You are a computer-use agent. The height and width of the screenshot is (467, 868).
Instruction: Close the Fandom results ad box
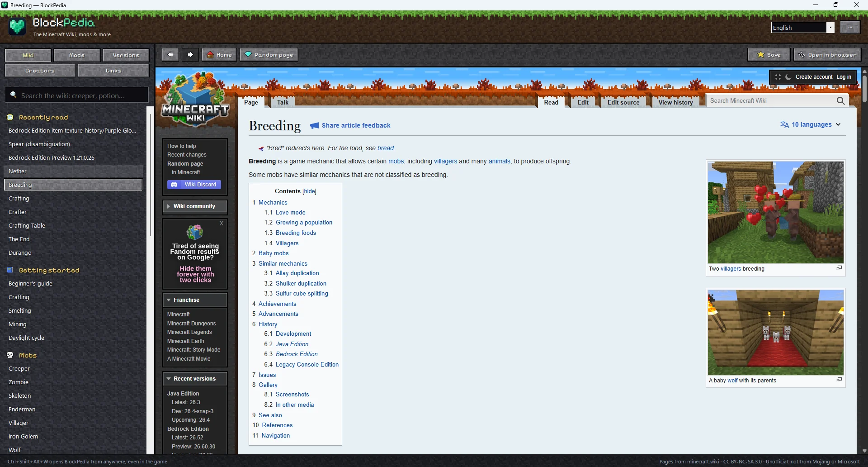[222, 224]
